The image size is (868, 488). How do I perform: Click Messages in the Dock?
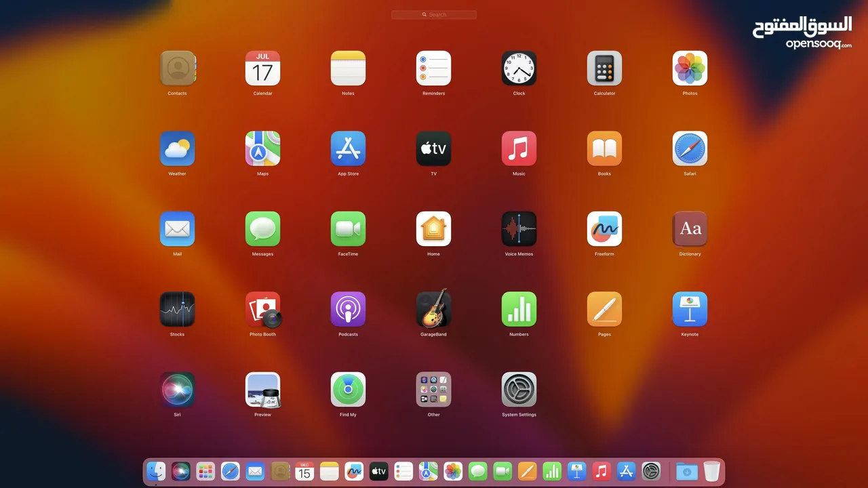478,471
